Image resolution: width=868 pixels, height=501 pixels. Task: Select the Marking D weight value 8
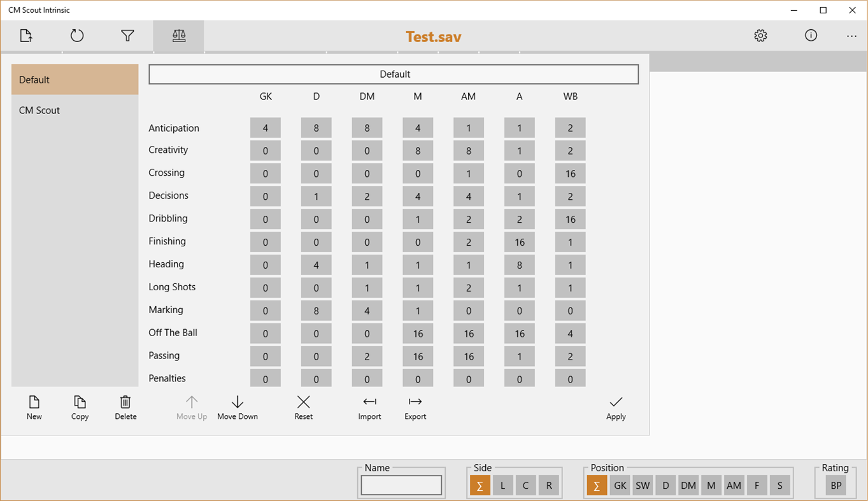point(317,311)
